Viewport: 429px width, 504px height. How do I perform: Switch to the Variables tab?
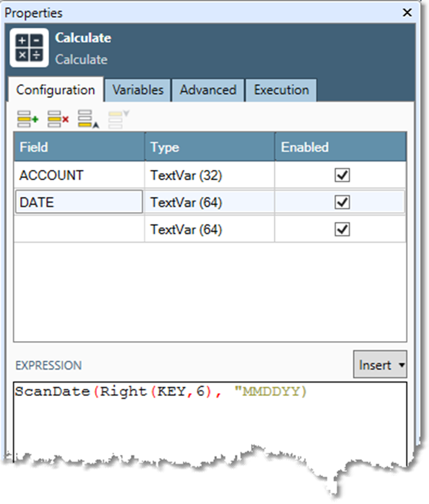coord(138,90)
